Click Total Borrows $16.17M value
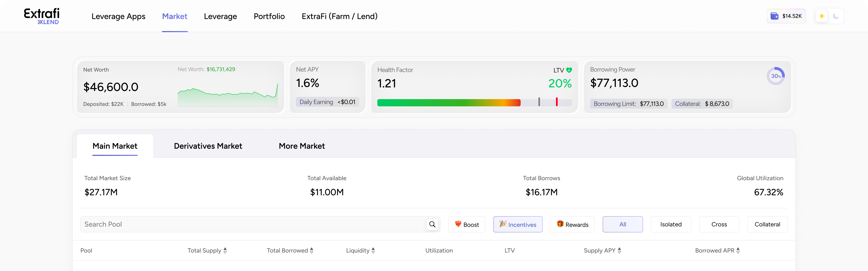868x271 pixels. click(542, 192)
